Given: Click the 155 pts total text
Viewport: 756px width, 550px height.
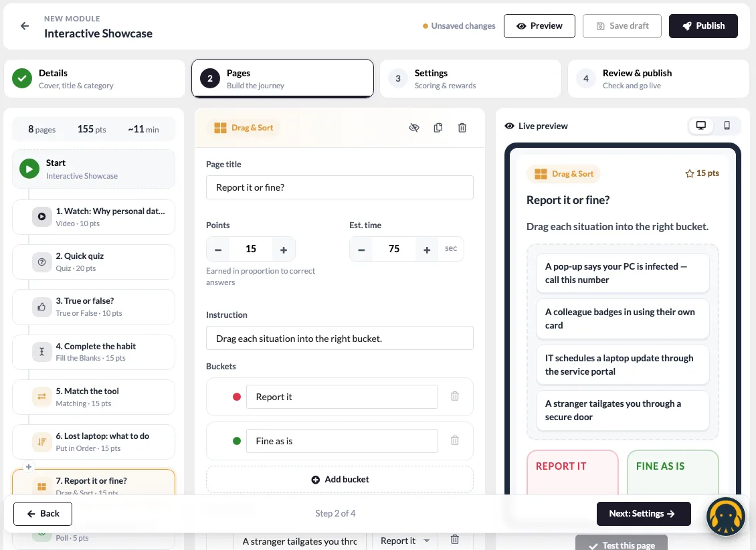Looking at the screenshot, I should tap(92, 129).
